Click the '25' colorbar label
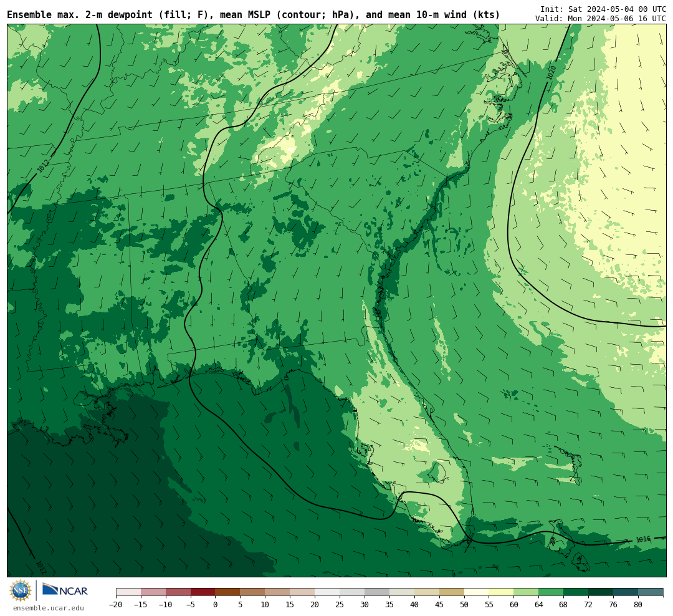673x616 pixels. 340,604
